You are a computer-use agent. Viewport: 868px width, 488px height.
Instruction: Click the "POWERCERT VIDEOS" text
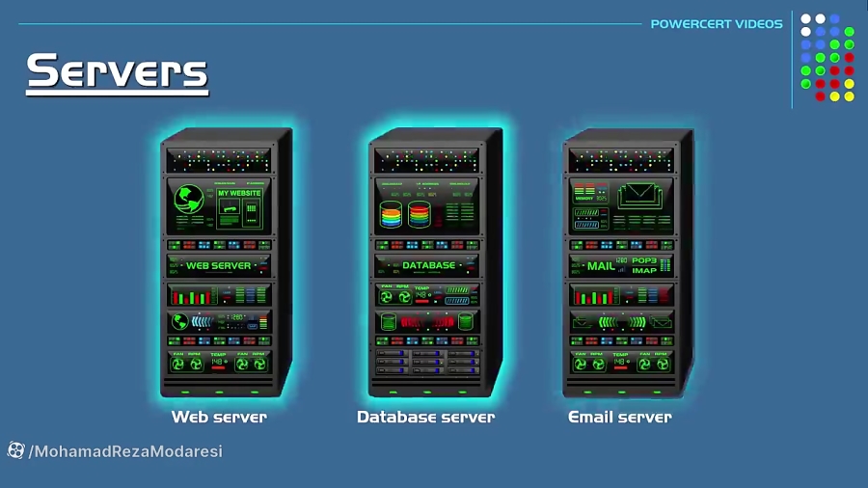click(717, 24)
